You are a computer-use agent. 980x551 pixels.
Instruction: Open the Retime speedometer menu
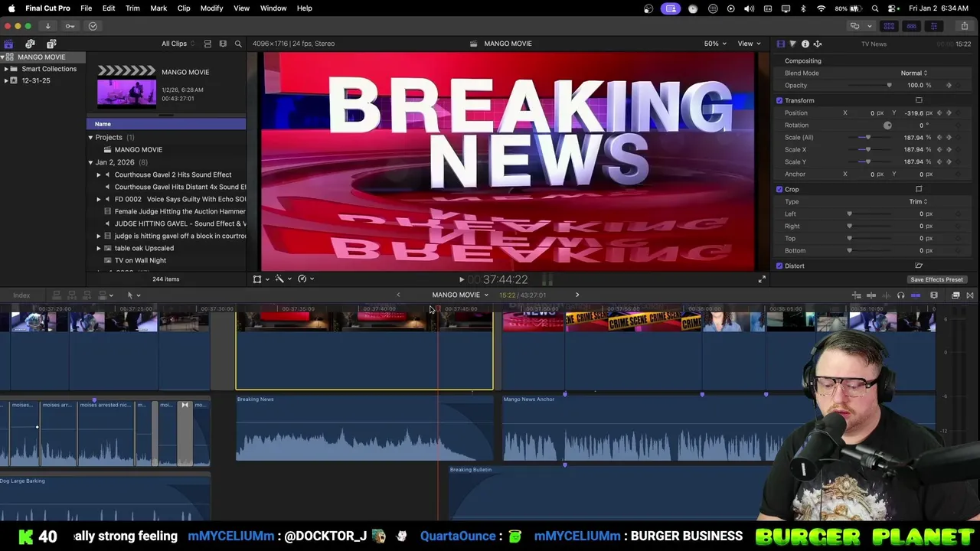[305, 279]
